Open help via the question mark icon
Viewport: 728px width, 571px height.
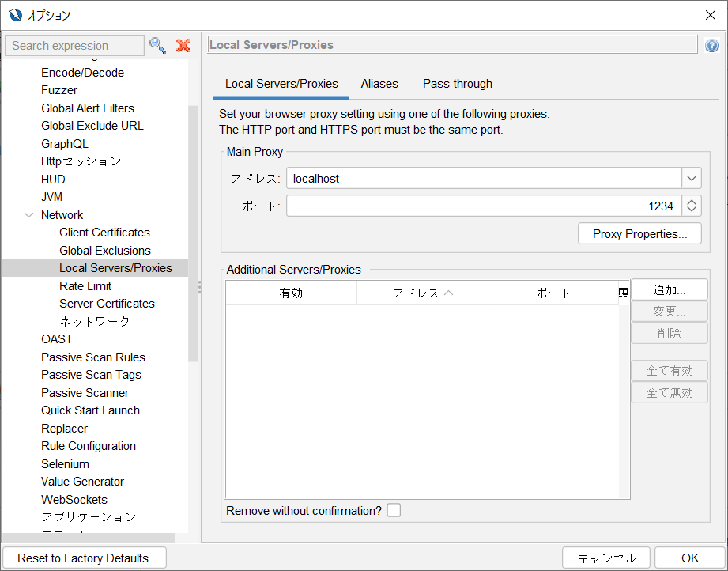coord(711,46)
